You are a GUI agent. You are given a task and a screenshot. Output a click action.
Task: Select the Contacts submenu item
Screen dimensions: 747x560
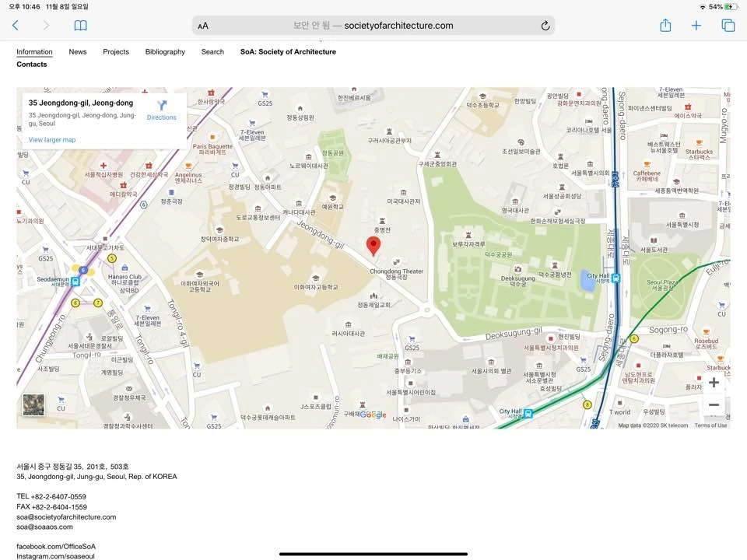tap(32, 65)
